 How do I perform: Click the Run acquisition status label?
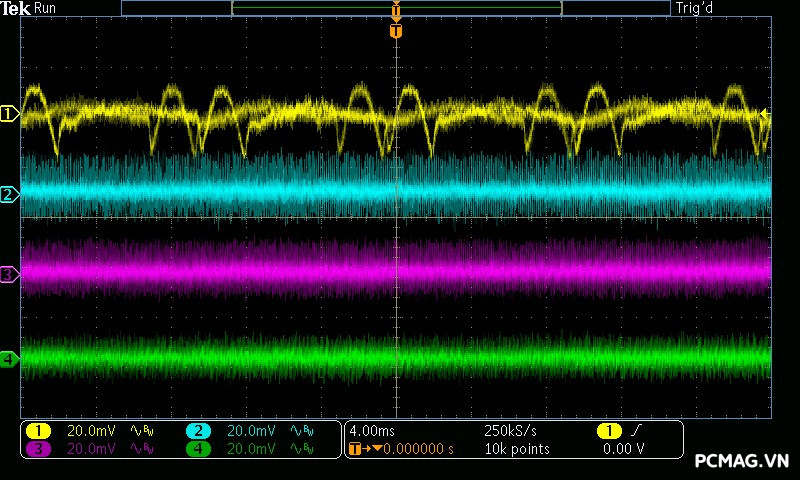tap(46, 8)
